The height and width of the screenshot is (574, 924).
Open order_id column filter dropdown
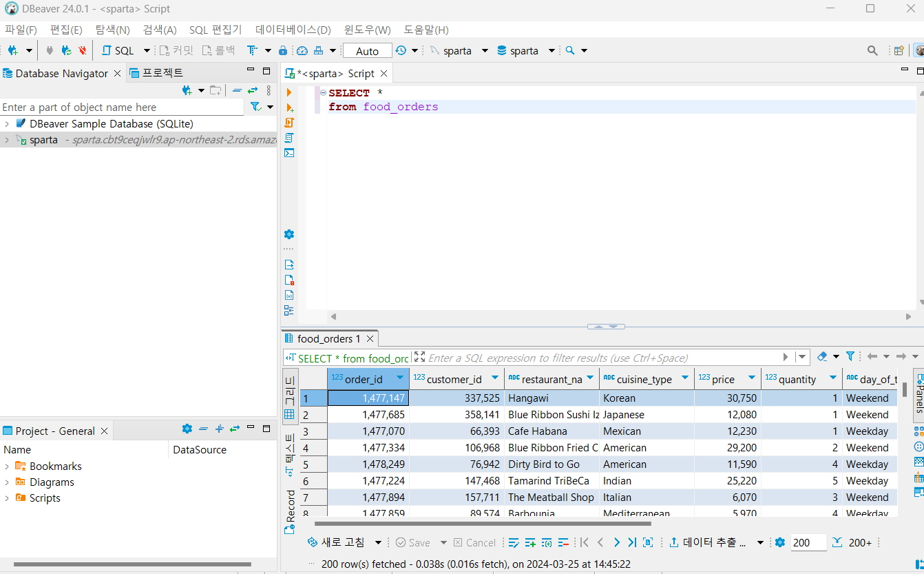(400, 378)
